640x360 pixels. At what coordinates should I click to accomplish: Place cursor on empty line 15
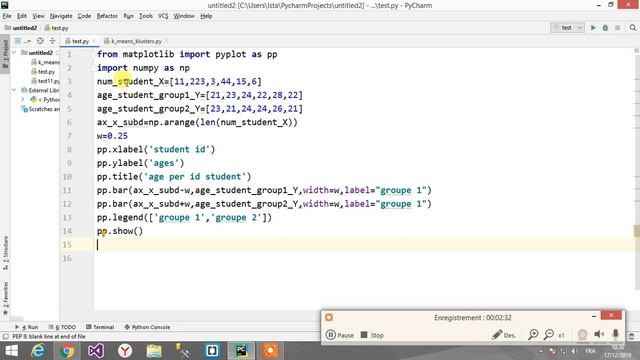coord(363,244)
